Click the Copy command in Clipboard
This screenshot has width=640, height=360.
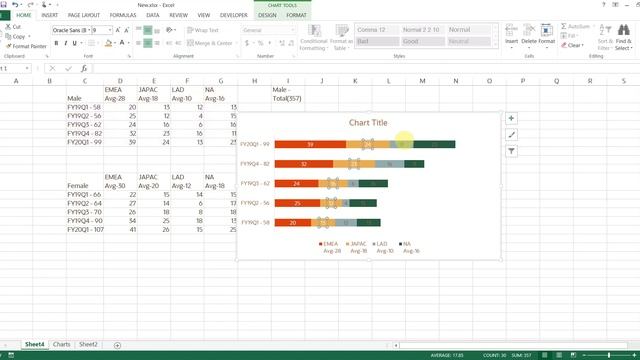(16, 36)
